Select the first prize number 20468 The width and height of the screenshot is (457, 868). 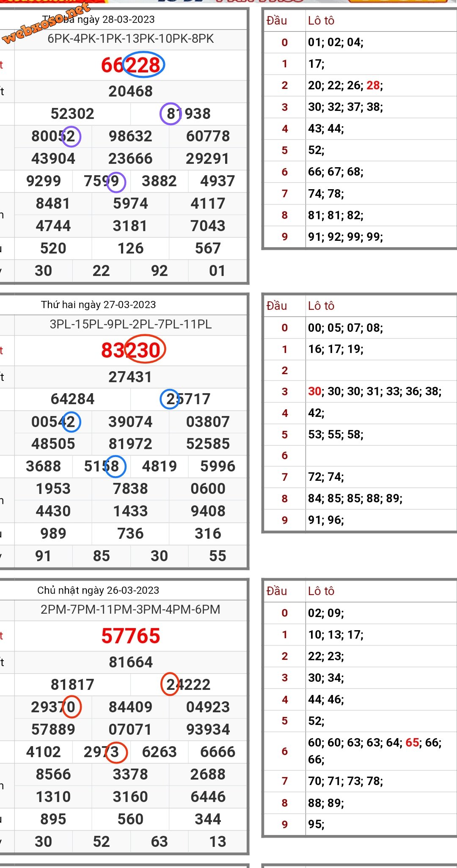[131, 91]
